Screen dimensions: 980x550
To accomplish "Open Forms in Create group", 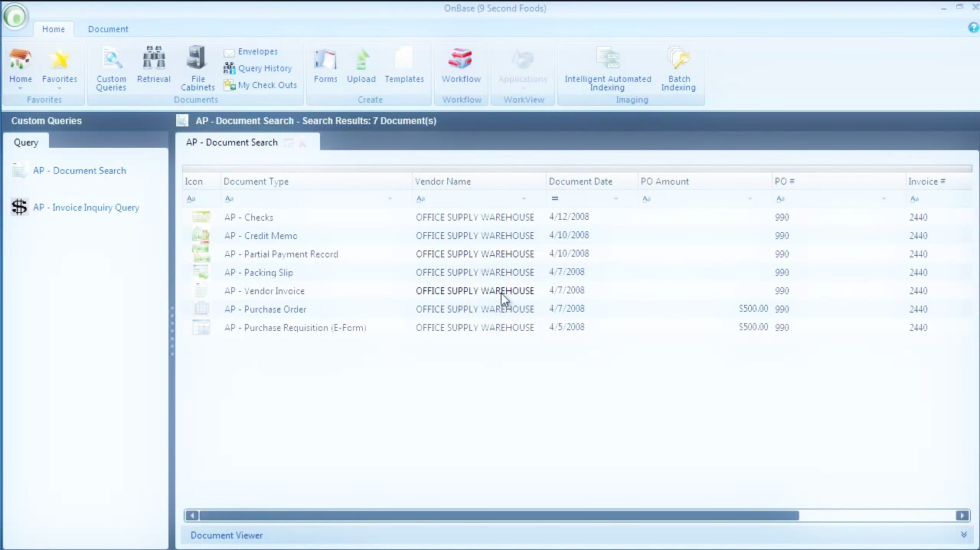I will (325, 65).
